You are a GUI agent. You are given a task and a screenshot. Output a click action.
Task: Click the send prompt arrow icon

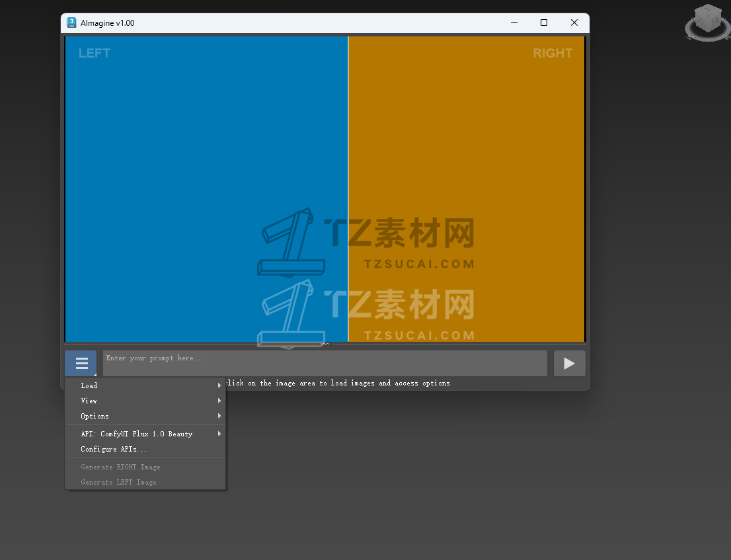569,362
